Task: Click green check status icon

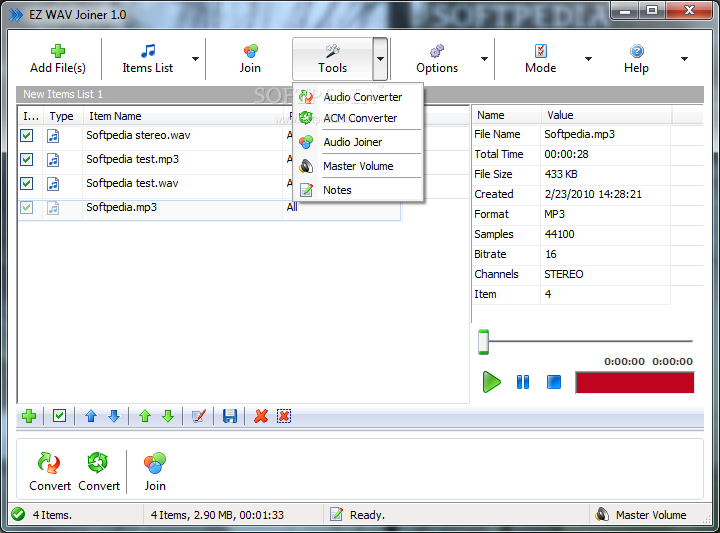Action: pos(18,514)
